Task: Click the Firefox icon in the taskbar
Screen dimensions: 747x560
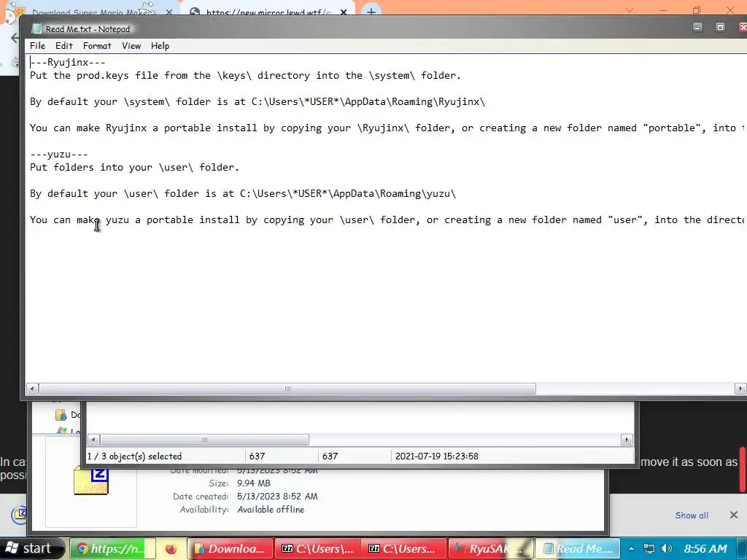Action: (171, 548)
